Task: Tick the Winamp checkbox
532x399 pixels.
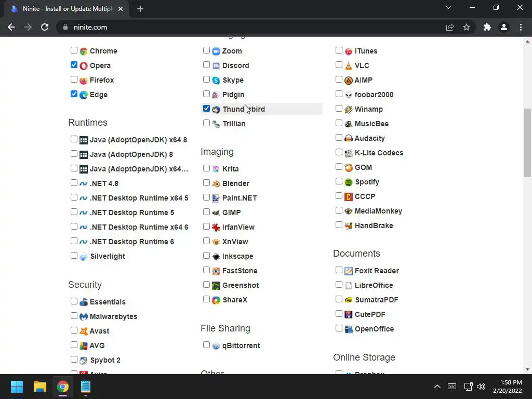Action: (x=339, y=109)
